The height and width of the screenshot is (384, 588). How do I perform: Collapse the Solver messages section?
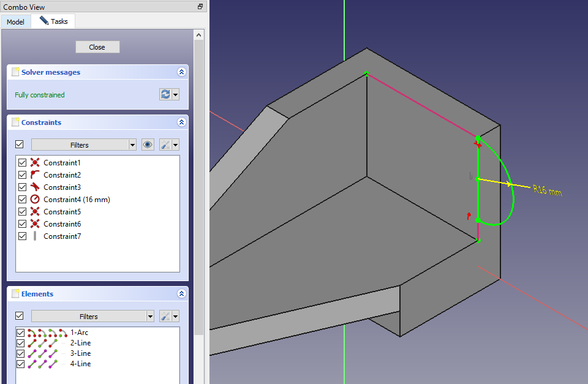181,72
